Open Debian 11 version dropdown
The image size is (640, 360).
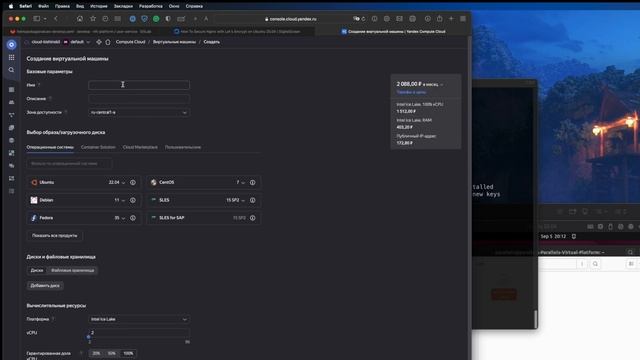[120, 200]
